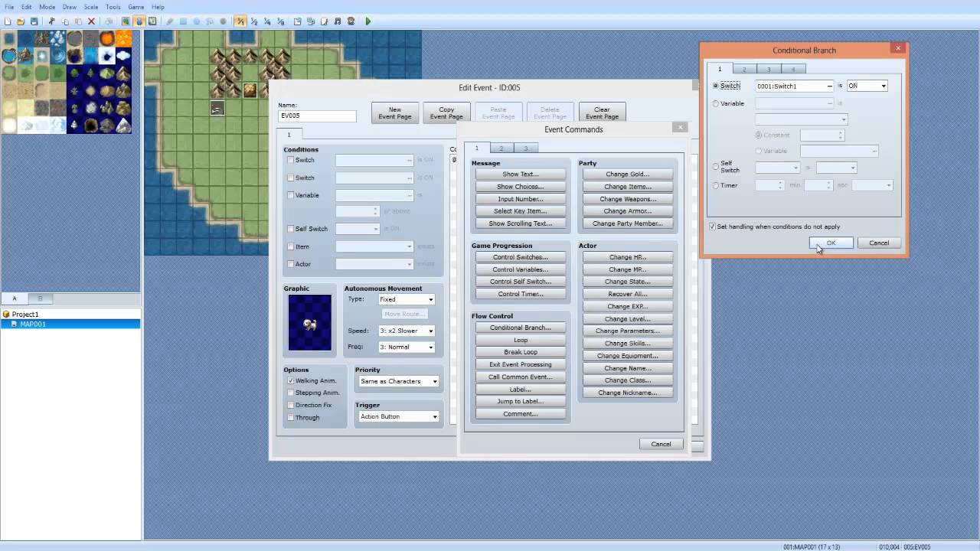Screen dimensions: 980x551
Task: Switch to tileset tab B
Action: [40, 298]
